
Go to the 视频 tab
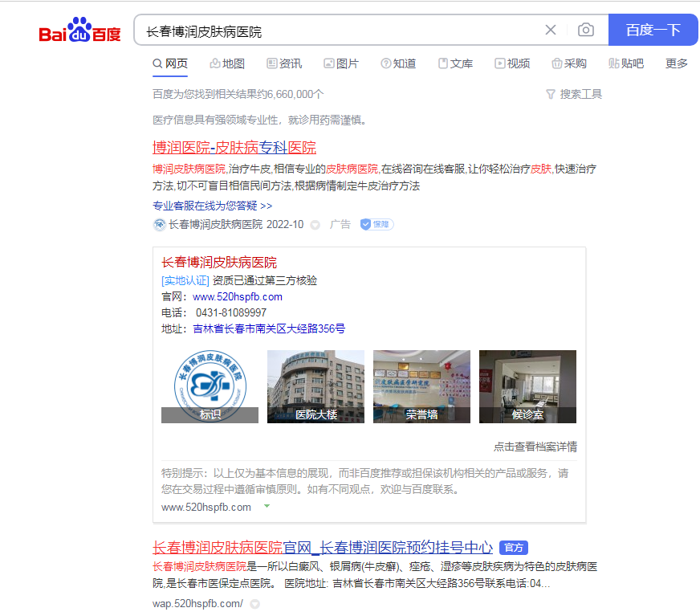point(512,64)
